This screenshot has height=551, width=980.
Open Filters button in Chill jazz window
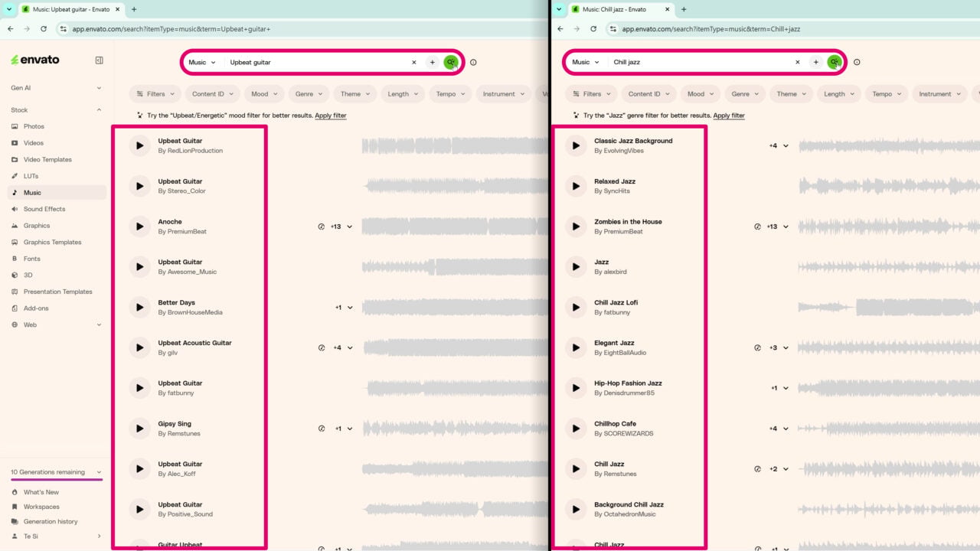tap(592, 94)
